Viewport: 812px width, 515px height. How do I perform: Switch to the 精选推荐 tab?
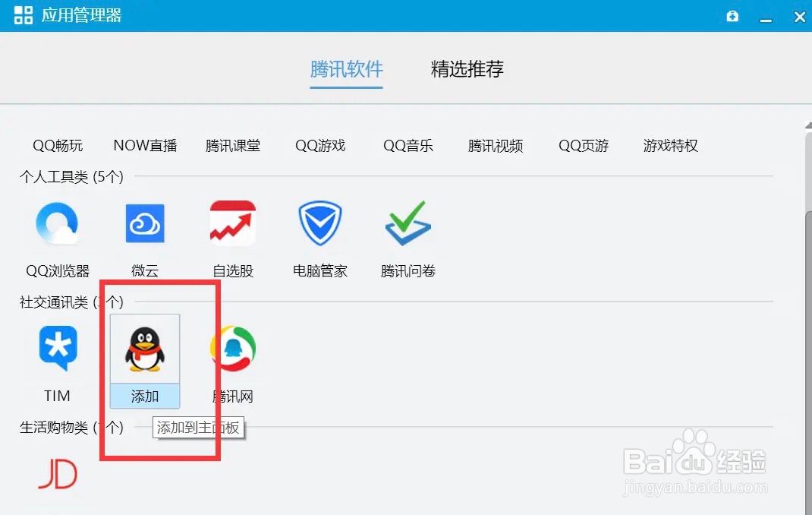(x=467, y=69)
